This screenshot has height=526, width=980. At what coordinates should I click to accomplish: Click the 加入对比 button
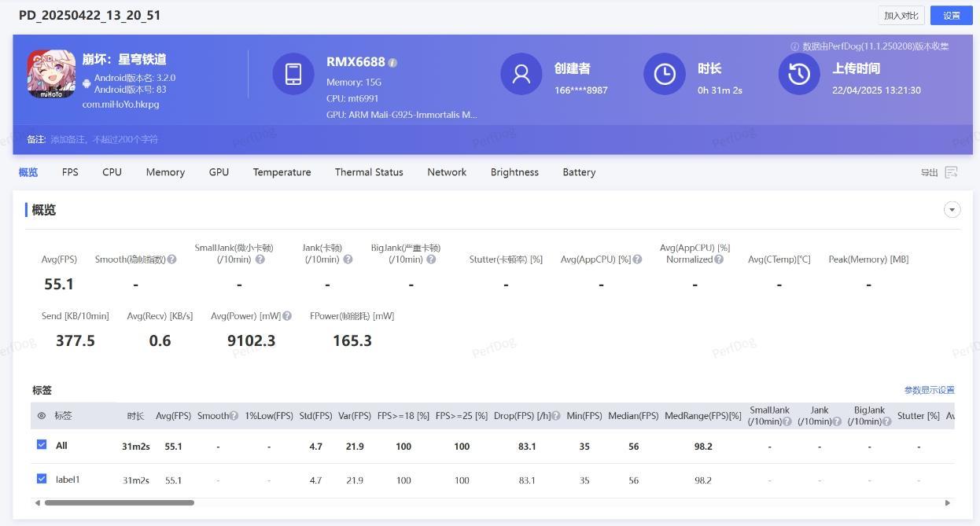[901, 16]
